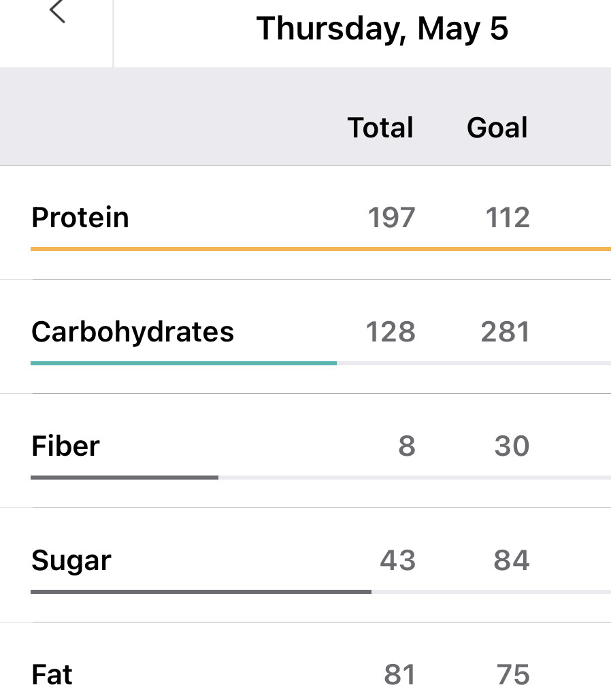The image size is (611, 700).
Task: Open the Carbohydrates nutrient row
Action: [133, 332]
